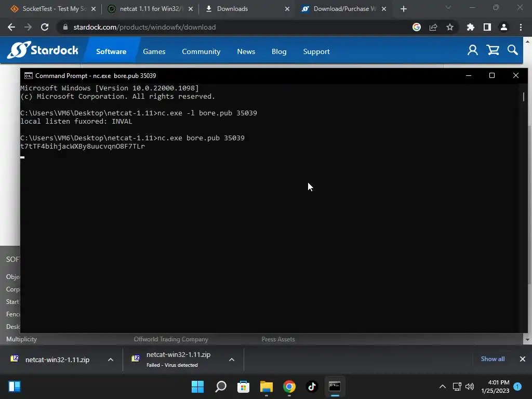Open the Press Assets footer link
The image size is (532, 399).
[278, 339]
